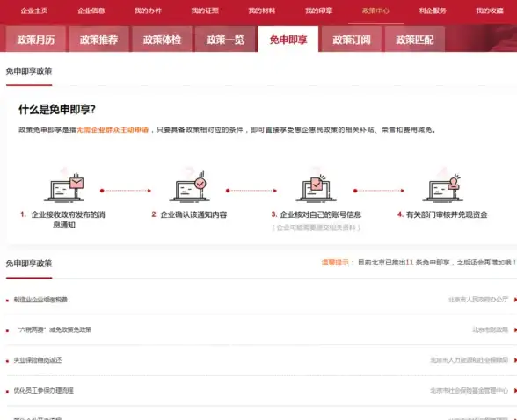Screen dimensions: 517x420
Task: Click the orange 无需企业群众主动申请 text
Action: (113, 130)
